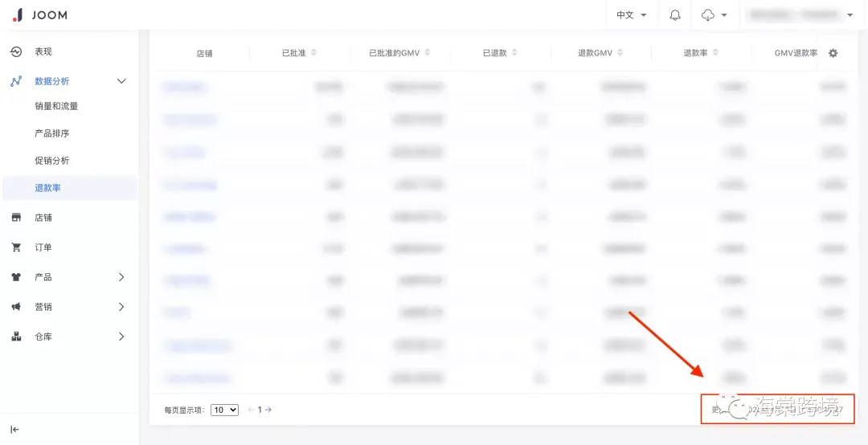
Task: Sort by 已批准 column arrows
Action: point(314,52)
